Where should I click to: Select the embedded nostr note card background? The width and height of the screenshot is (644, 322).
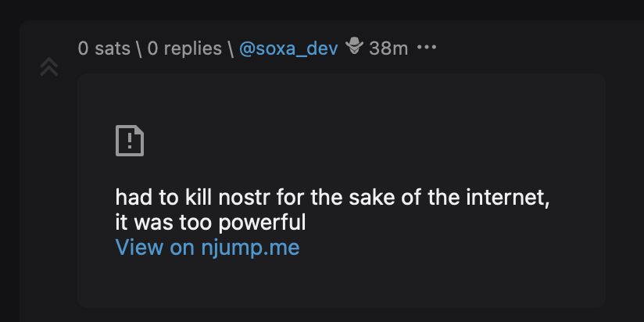pyautogui.click(x=342, y=191)
